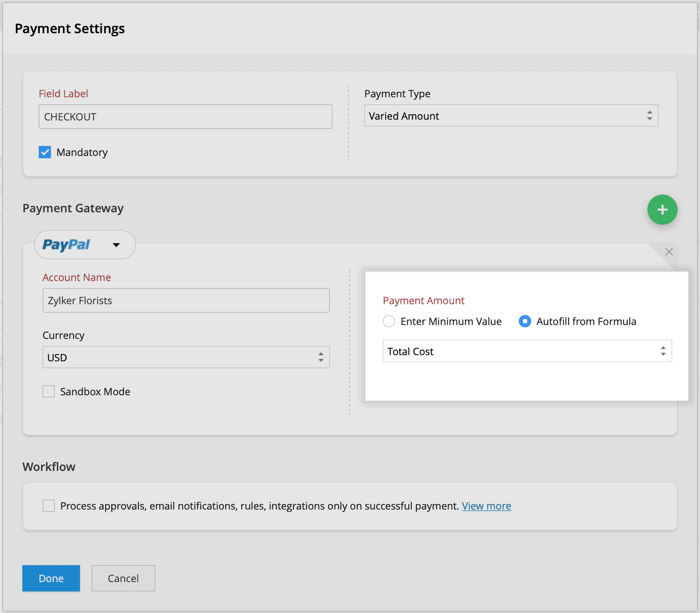
Task: Remove the PayPal gateway using the X icon
Action: tap(668, 252)
